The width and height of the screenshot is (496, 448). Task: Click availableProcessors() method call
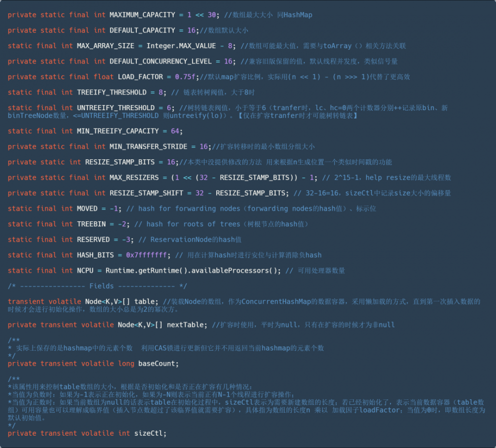point(236,270)
